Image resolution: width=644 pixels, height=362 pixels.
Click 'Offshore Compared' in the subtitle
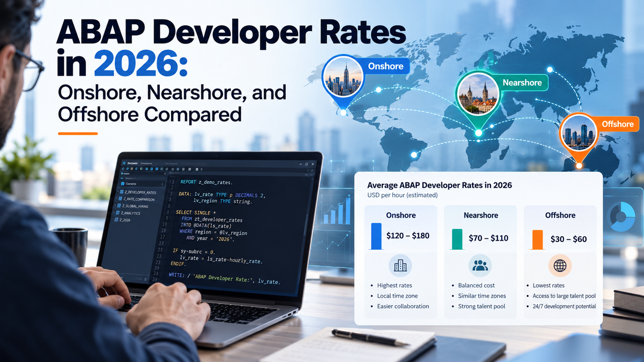150,114
